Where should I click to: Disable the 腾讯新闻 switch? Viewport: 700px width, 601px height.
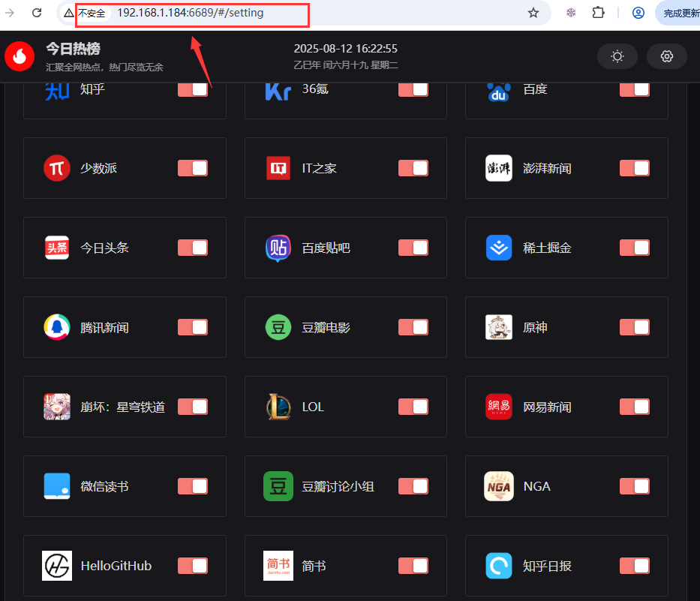point(193,327)
